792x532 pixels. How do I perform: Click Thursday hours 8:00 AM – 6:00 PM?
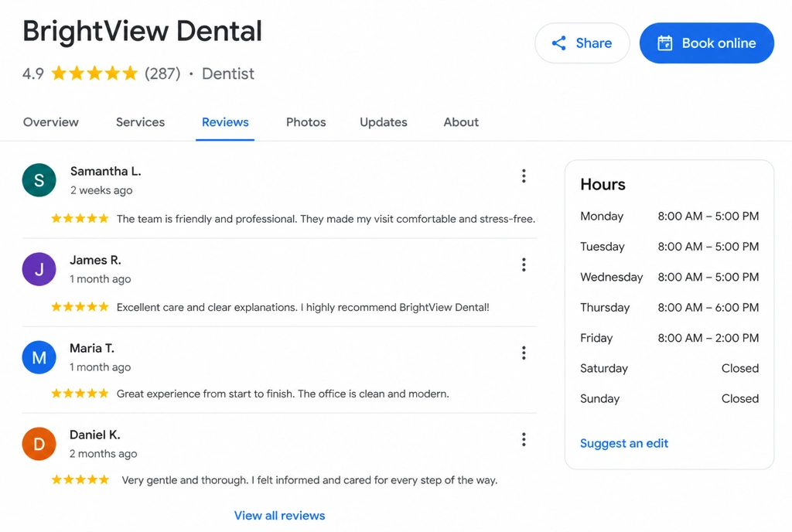coord(708,308)
